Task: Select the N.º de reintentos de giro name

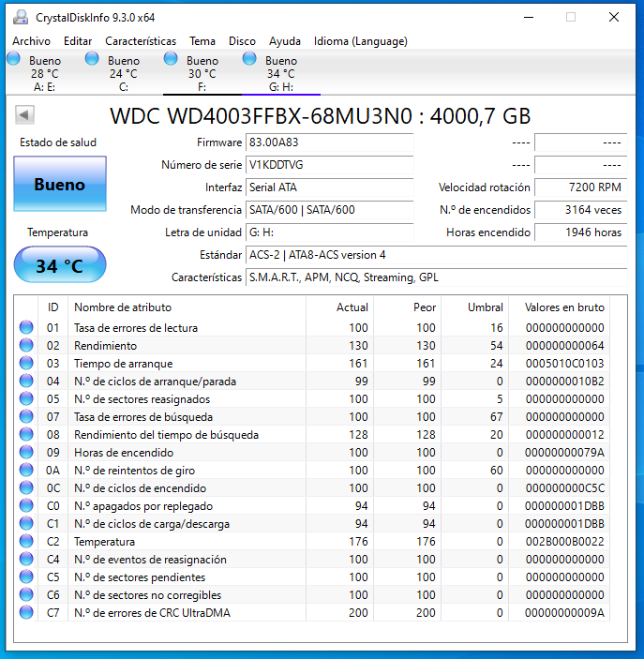Action: click(134, 471)
